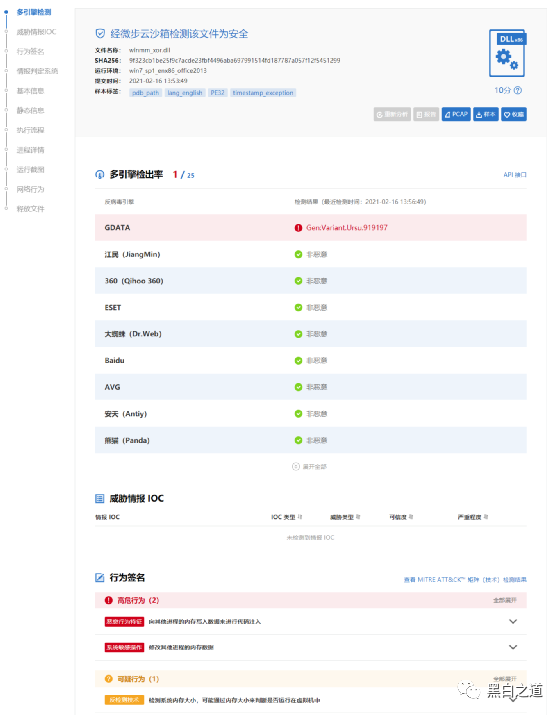
Task: Click the shield icon beside the safe verdict
Action: [100, 33]
